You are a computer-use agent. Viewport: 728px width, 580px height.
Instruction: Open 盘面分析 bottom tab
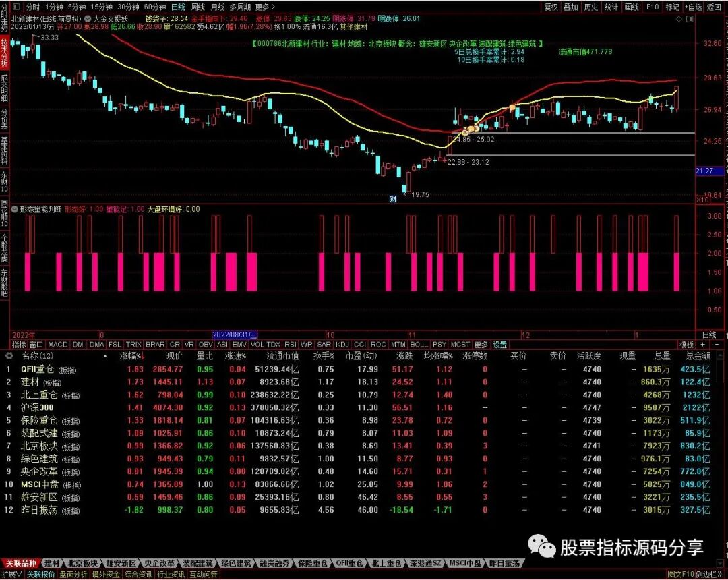point(73,575)
